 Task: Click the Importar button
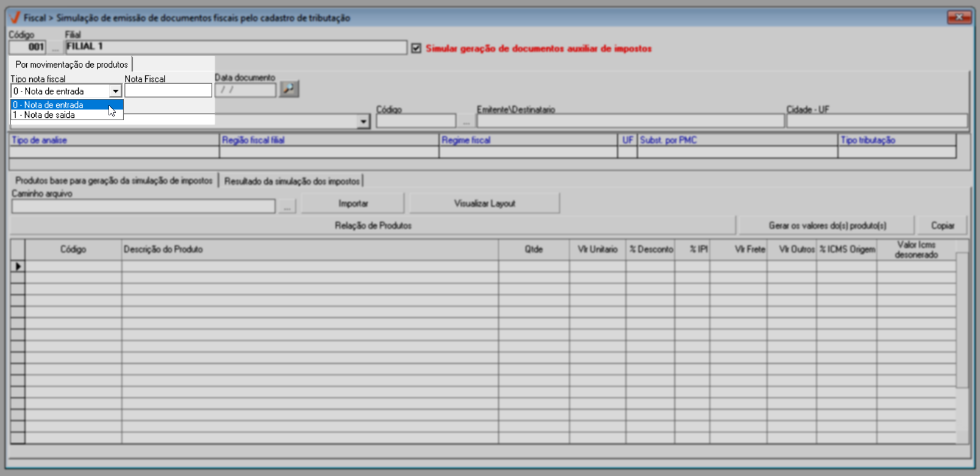(x=353, y=203)
